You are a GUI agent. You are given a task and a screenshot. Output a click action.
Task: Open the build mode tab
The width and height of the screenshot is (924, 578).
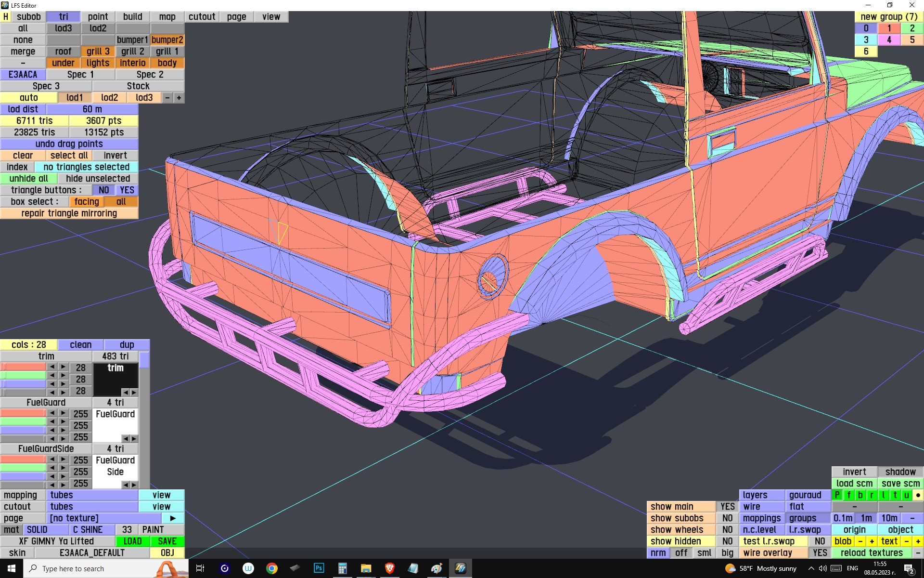tap(132, 17)
